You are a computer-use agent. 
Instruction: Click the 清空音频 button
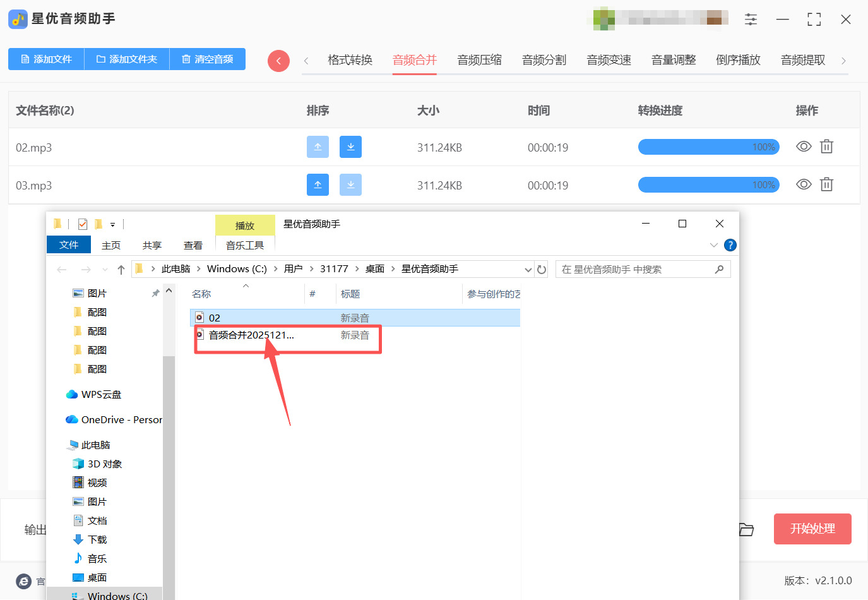tap(208, 59)
